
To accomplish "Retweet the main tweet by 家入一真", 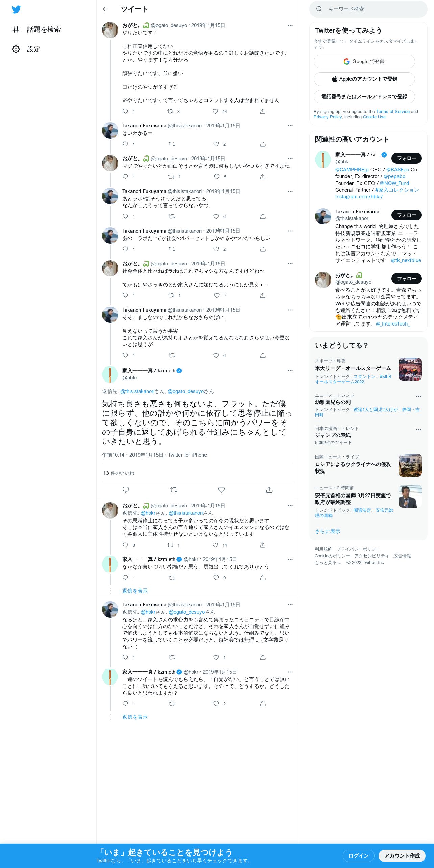I will pos(174,490).
